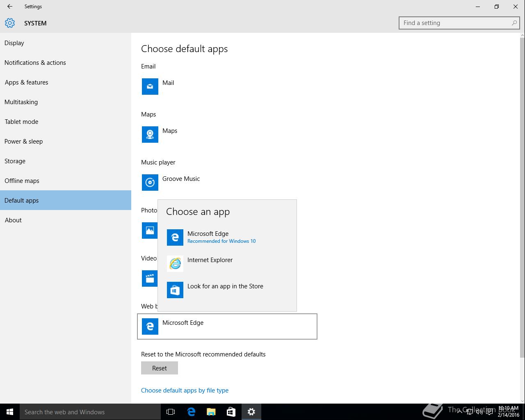The width and height of the screenshot is (525, 420).
Task: Click the Maps default app label
Action: click(170, 131)
